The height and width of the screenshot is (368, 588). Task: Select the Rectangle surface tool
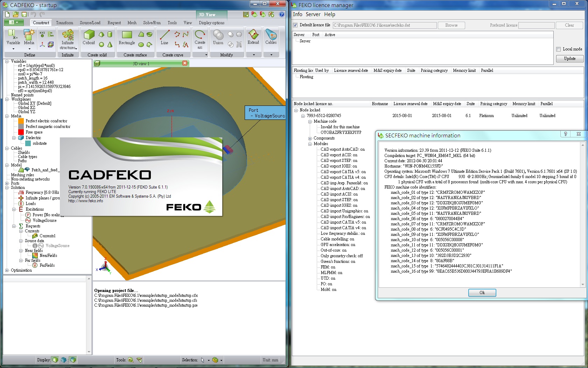(127, 38)
